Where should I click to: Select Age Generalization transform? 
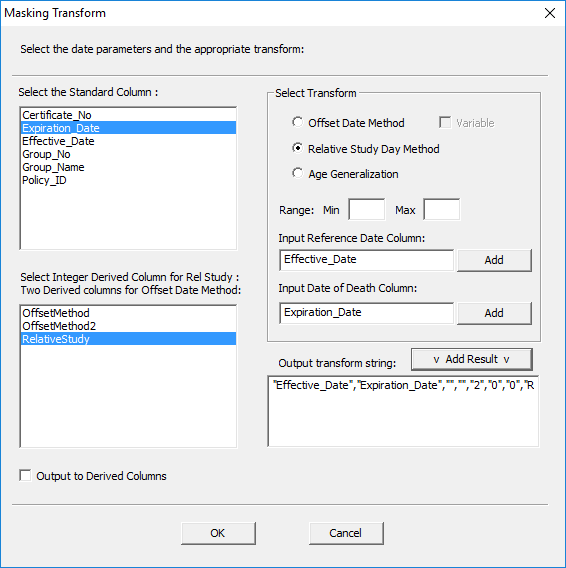pos(297,174)
